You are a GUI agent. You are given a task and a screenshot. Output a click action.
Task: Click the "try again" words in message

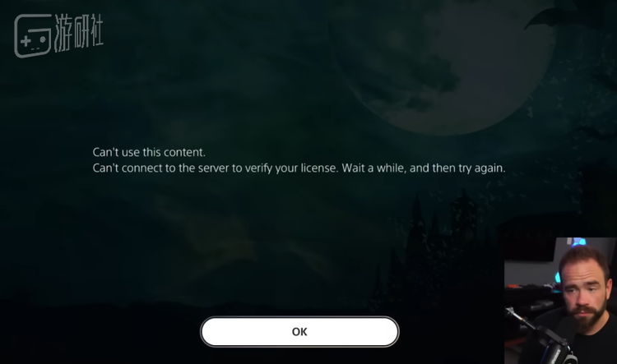(481, 168)
